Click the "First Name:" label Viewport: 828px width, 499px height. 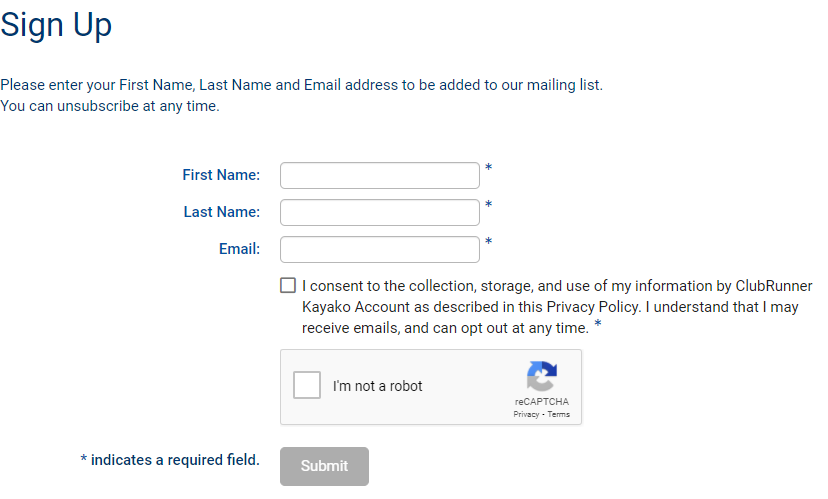pyautogui.click(x=221, y=175)
